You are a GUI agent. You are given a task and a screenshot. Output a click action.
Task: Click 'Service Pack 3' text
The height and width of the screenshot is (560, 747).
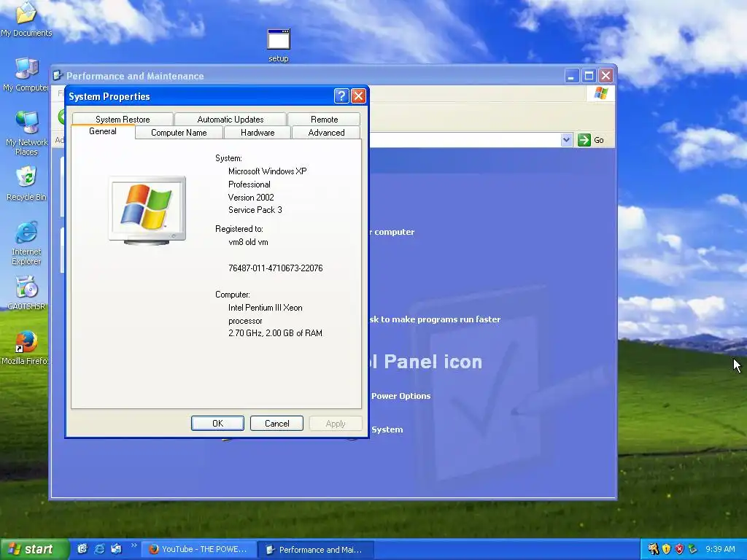(255, 210)
